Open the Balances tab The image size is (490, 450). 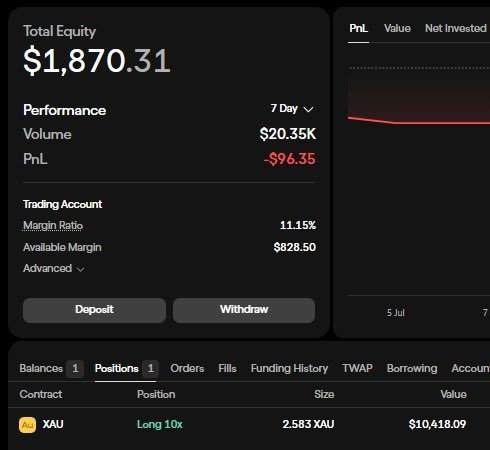tap(51, 368)
